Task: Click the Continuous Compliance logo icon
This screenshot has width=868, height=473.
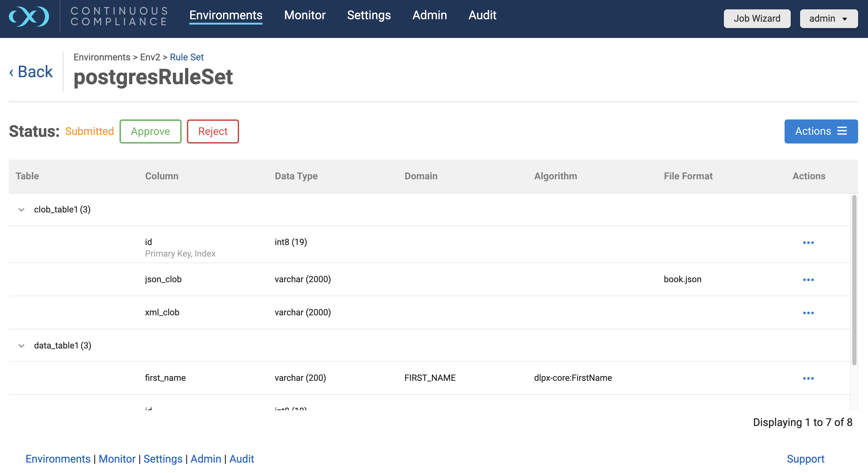Action: point(29,16)
